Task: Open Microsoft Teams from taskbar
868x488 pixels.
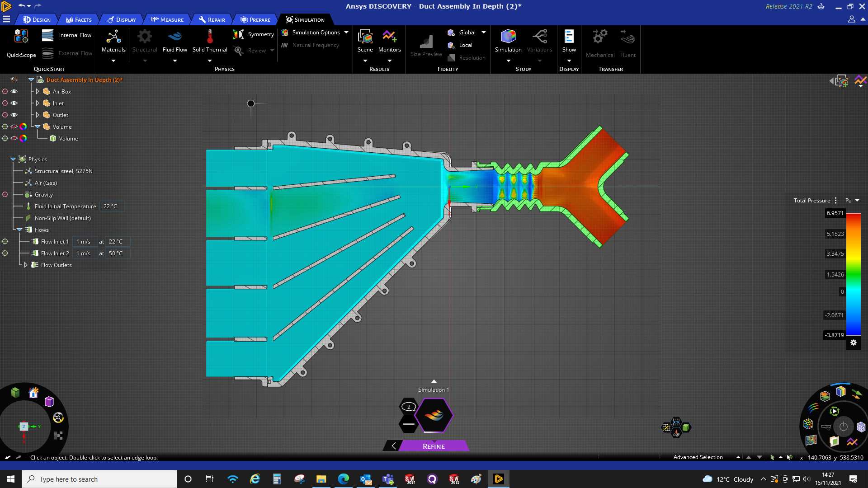Action: 388,479
